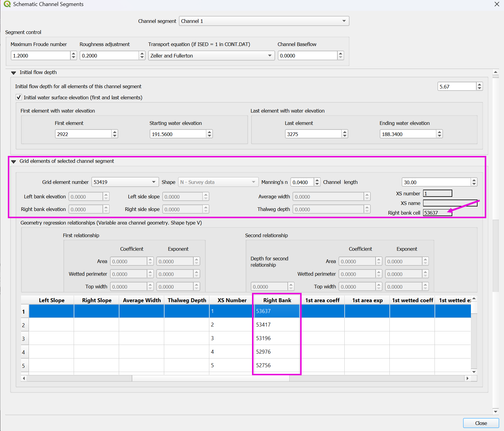Open the Channel segment dropdown
Viewport: 504px width, 431px height.
point(344,21)
